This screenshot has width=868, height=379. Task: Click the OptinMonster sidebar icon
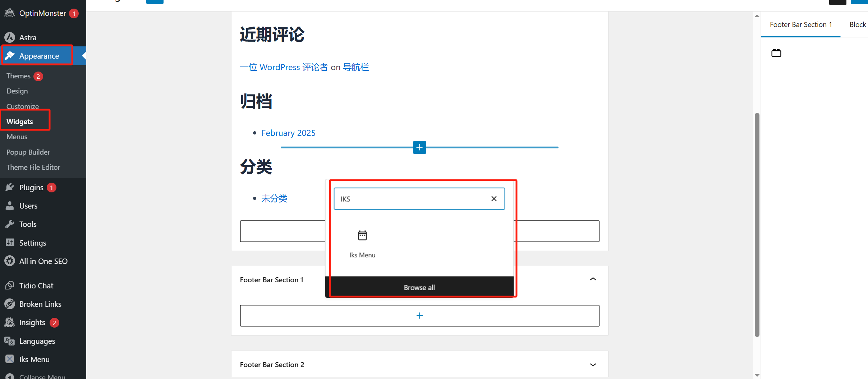(x=10, y=13)
